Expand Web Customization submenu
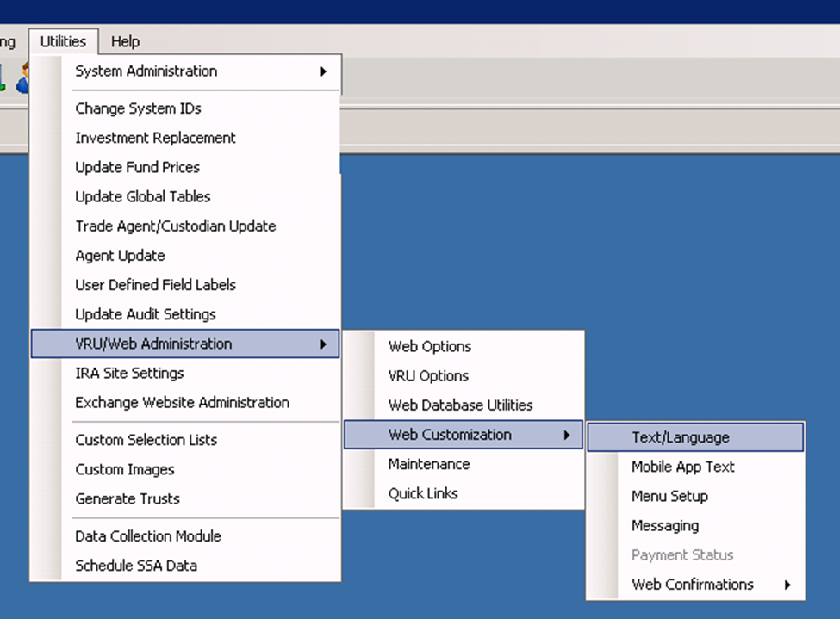 (464, 435)
